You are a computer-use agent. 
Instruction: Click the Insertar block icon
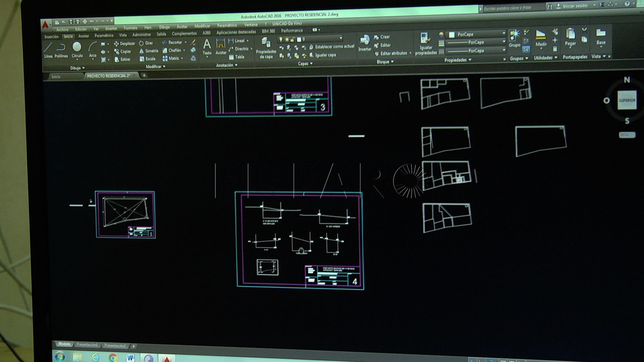point(365,43)
